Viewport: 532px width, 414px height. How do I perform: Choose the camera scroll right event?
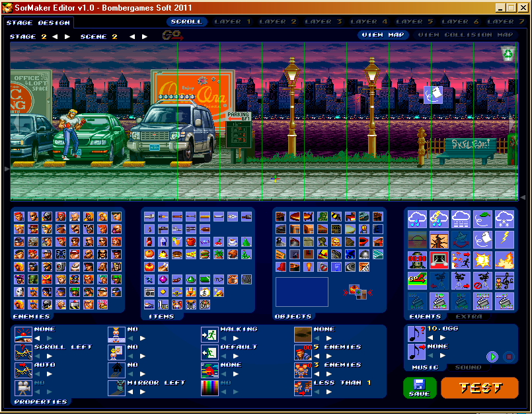pos(461,280)
